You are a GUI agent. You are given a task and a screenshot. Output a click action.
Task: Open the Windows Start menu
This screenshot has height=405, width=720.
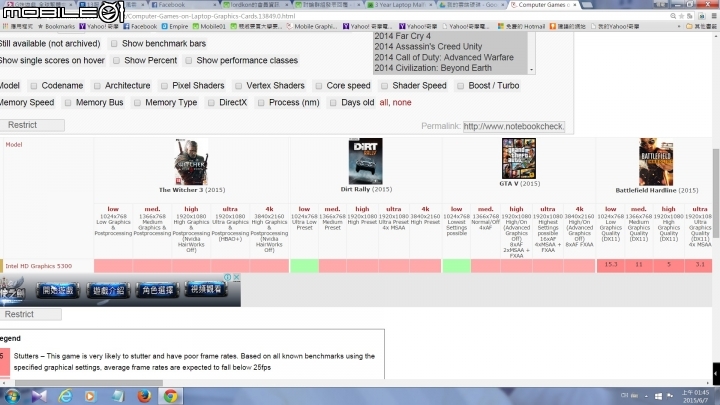pos(11,396)
